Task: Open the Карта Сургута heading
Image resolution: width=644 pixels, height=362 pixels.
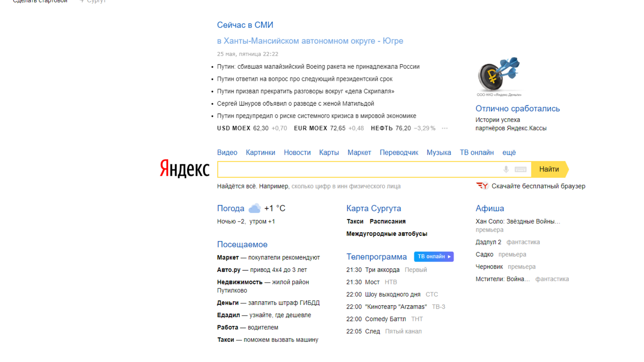Action: 374,208
